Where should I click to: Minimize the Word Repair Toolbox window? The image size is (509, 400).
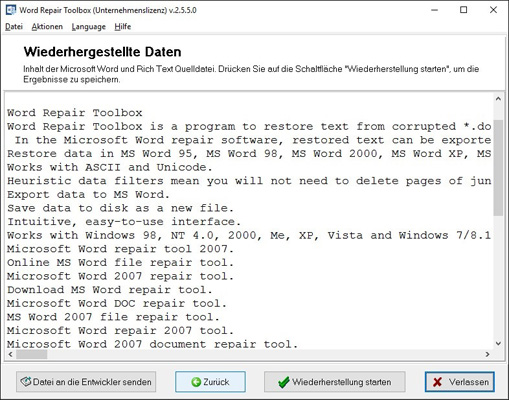434,10
